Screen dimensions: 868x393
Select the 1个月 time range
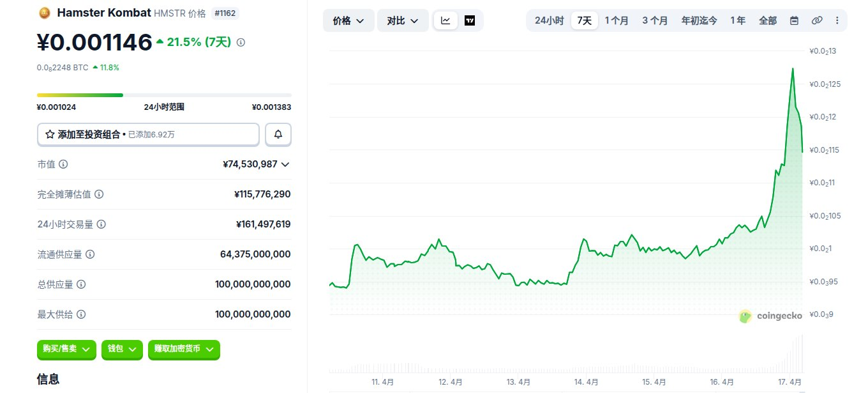617,20
